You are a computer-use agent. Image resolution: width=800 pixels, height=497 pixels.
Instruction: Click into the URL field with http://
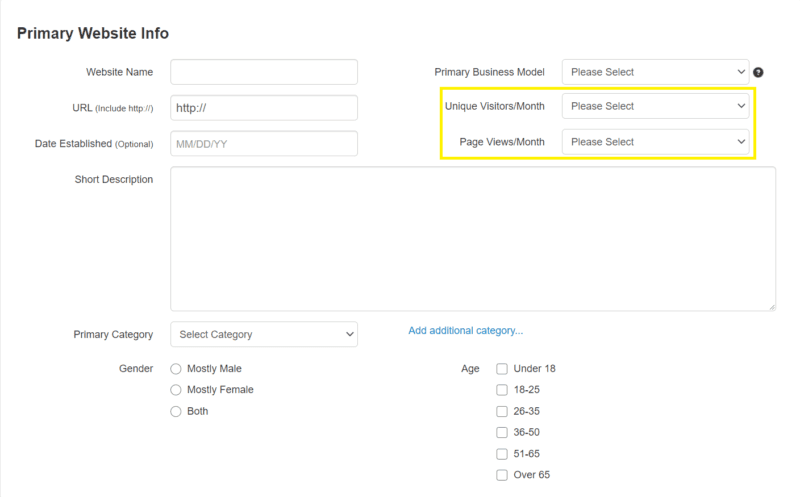pyautogui.click(x=264, y=108)
